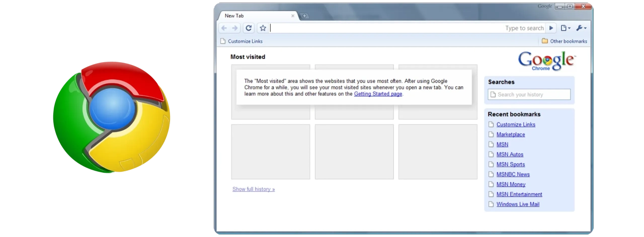Open Other bookmarks folder
644x237 pixels.
(564, 41)
